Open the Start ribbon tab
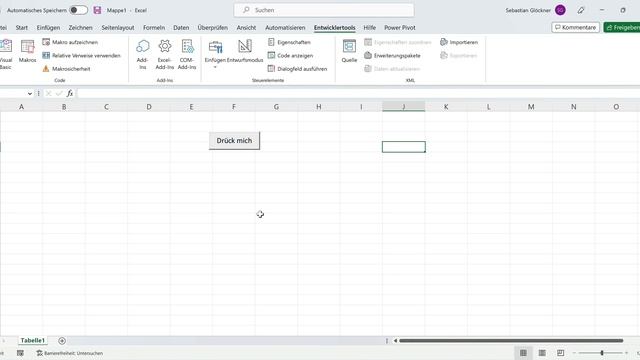 click(x=22, y=28)
